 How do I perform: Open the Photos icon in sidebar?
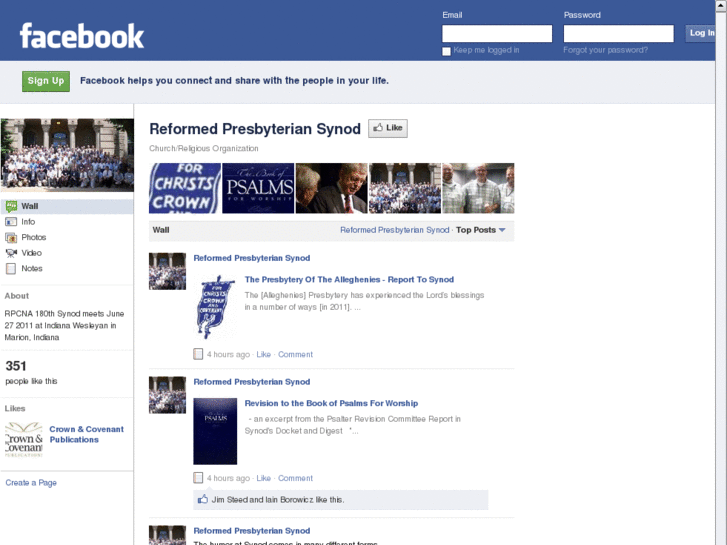click(11, 237)
